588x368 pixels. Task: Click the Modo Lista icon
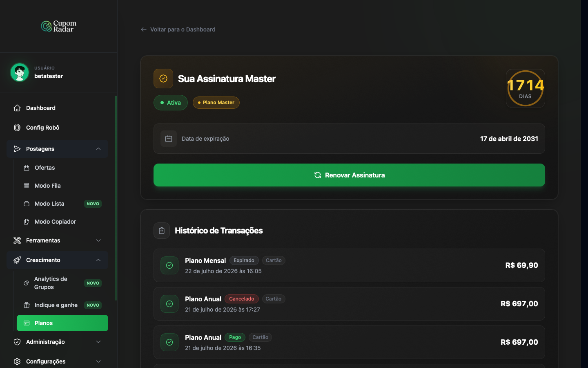[x=27, y=204]
